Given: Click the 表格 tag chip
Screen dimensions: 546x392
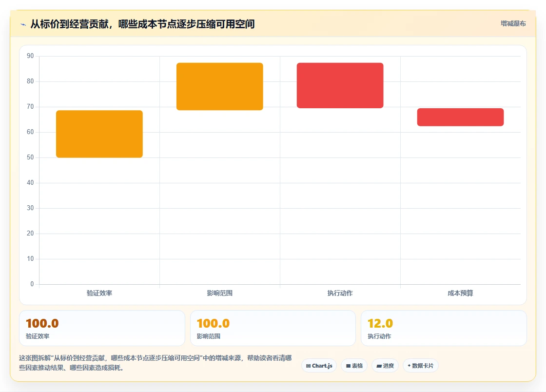Looking at the screenshot, I should point(354,366).
